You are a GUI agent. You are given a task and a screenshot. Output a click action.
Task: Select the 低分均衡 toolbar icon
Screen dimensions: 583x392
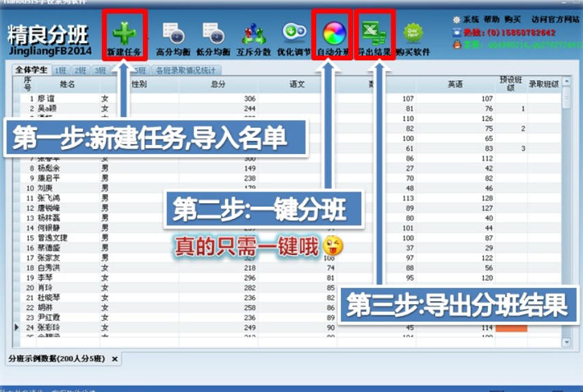[x=213, y=34]
